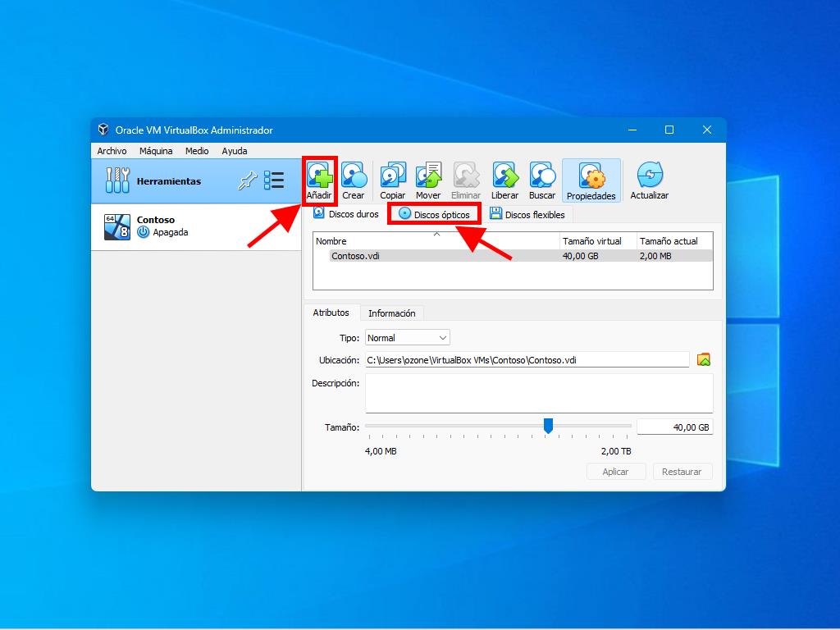Viewport: 840px width, 630px height.
Task: Click the Crear disk toolbar icon
Action: click(x=354, y=180)
